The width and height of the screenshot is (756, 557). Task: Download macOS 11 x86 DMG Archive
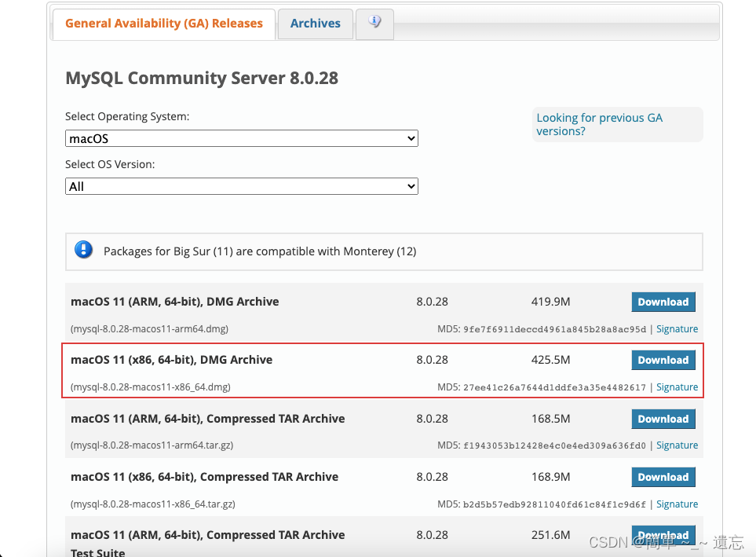[663, 360]
